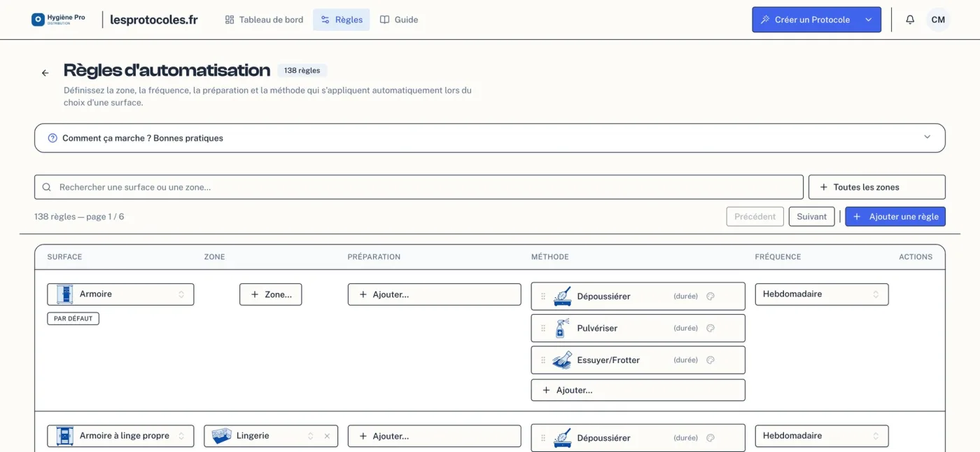Click the FRÉQUENCE column header

tap(778, 257)
